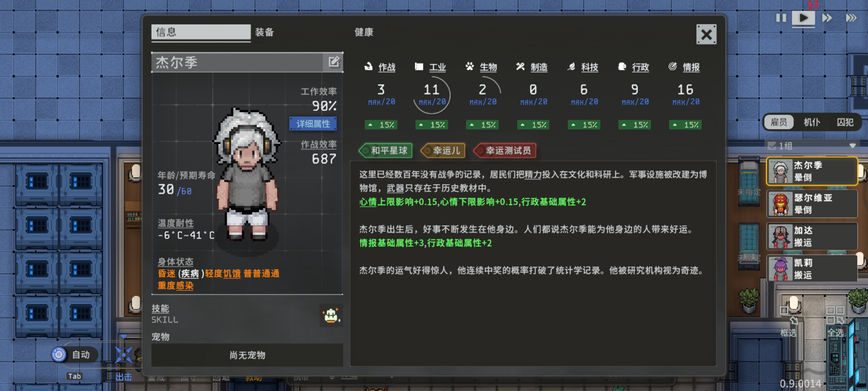
Task: Set double fast-forward game speed
Action: (827, 18)
